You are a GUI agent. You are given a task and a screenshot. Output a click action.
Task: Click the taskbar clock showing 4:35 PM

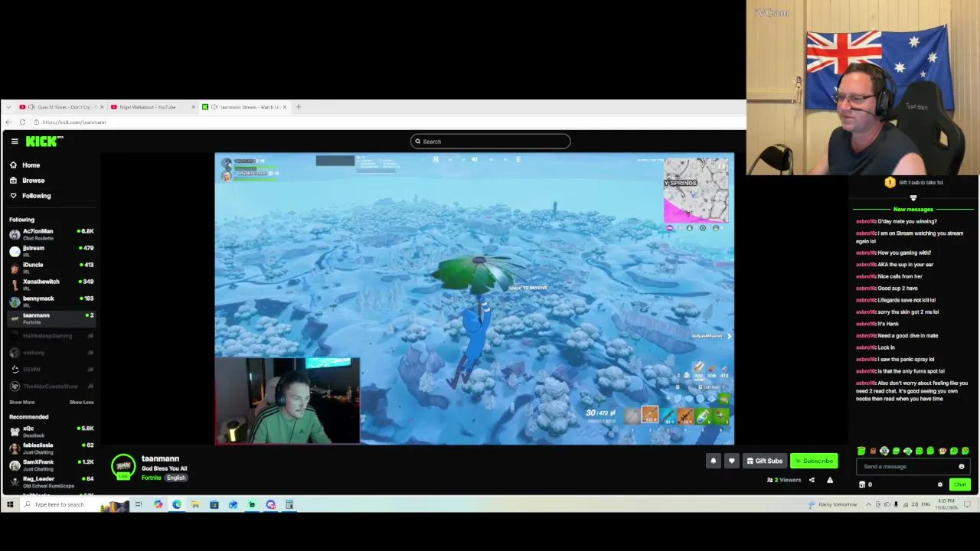pos(947,505)
